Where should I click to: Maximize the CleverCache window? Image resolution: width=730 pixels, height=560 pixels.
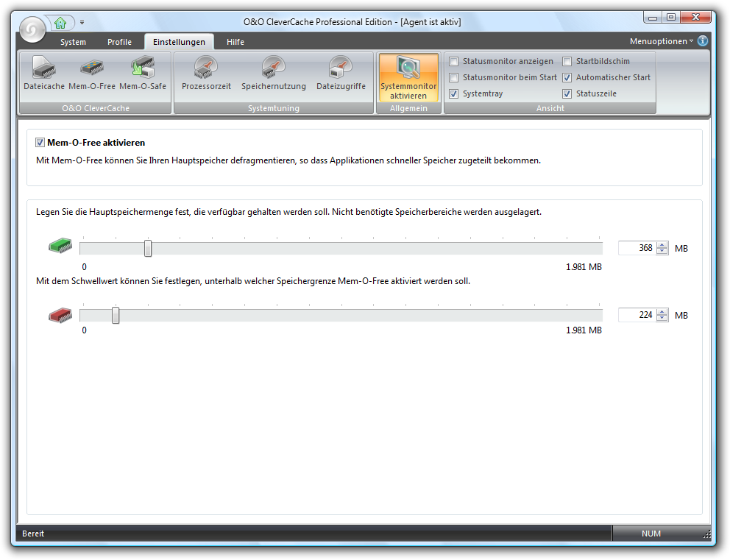pyautogui.click(x=671, y=17)
